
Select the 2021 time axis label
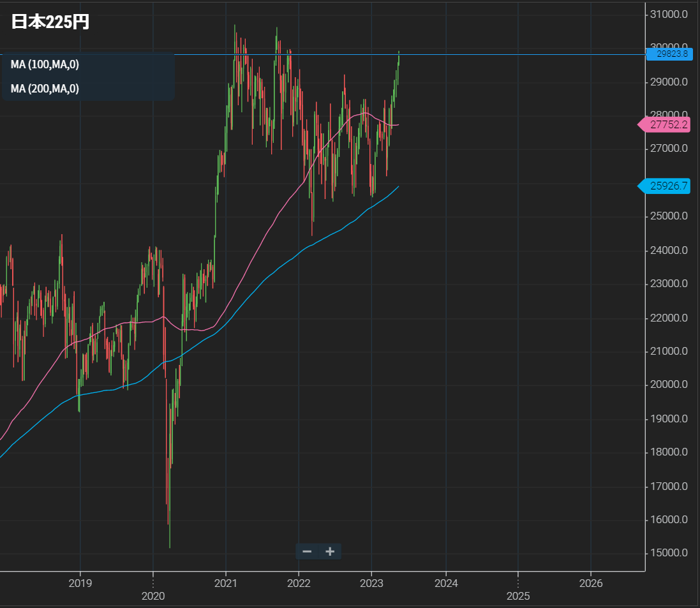click(226, 583)
